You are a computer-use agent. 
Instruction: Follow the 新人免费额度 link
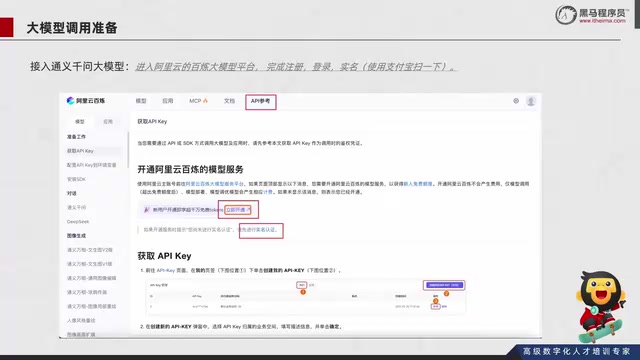(418, 184)
